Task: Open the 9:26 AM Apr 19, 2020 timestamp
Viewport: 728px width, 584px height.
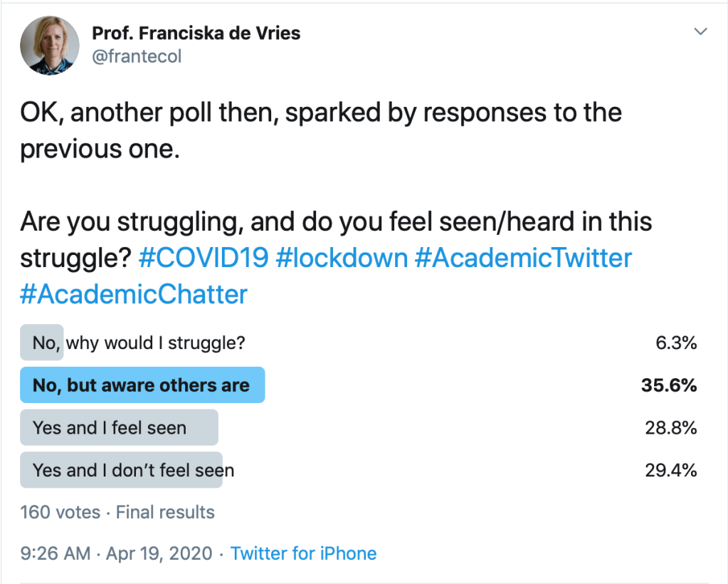Action: coord(116,553)
